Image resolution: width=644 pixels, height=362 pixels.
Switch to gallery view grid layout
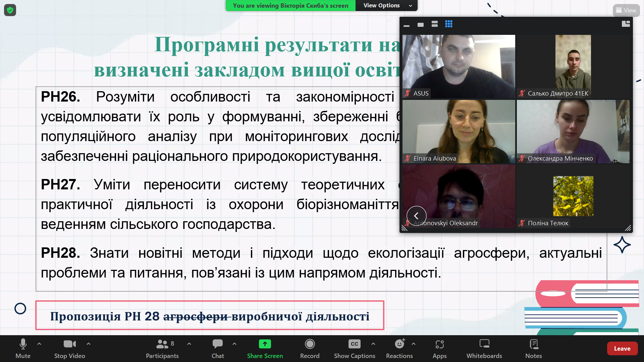coord(449,24)
